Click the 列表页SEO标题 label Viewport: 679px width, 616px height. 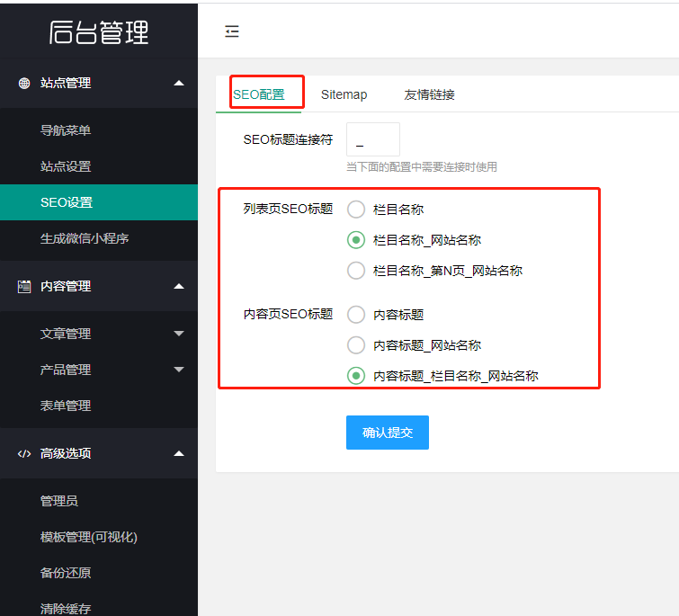(x=288, y=209)
